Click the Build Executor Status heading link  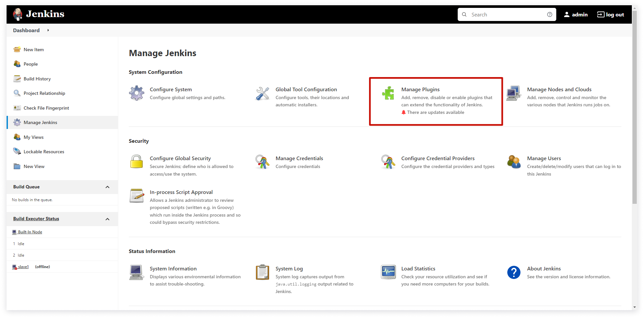coord(36,219)
